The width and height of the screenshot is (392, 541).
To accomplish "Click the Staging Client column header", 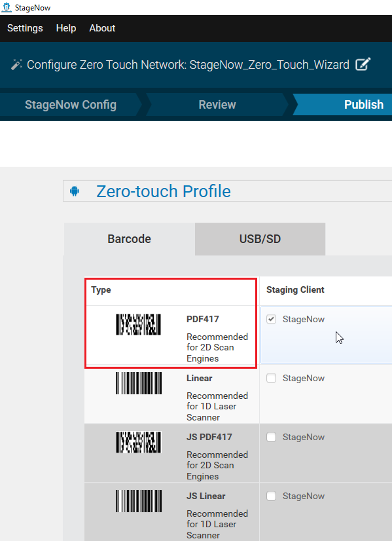I will pos(295,289).
